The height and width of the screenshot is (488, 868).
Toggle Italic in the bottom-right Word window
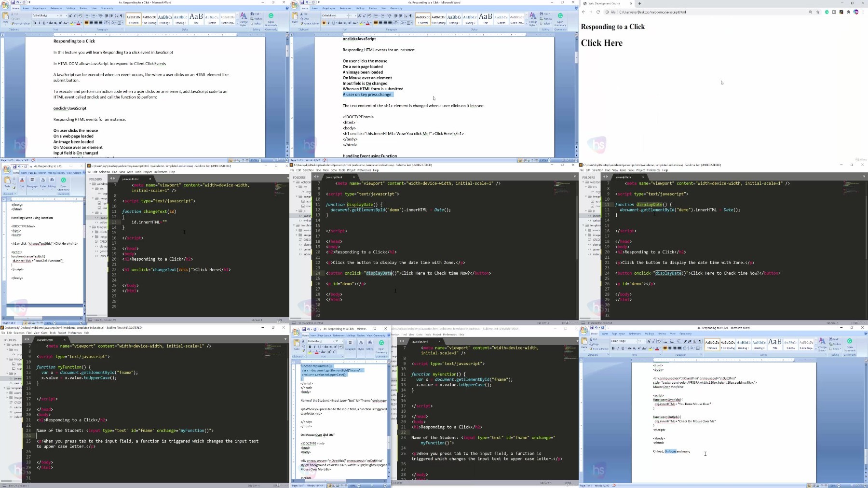(x=618, y=349)
